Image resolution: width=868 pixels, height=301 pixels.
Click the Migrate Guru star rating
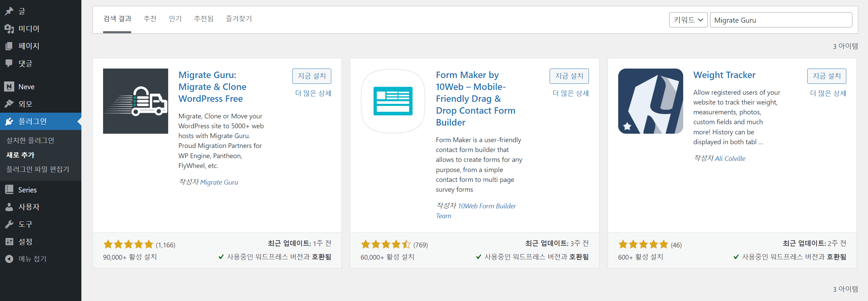(129, 244)
